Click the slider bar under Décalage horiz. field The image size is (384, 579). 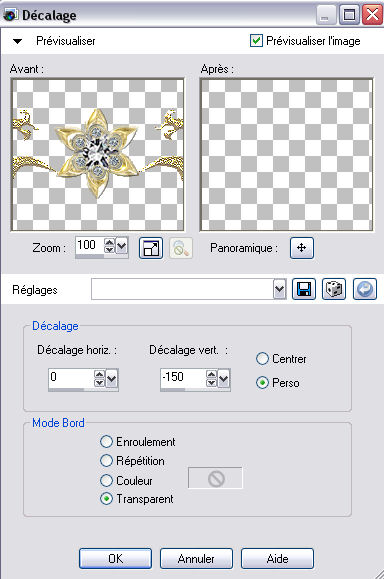click(83, 389)
